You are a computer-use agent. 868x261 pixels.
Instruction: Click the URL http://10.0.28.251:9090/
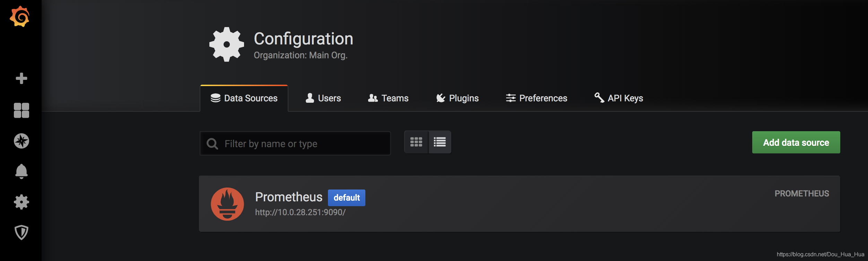[x=300, y=212]
